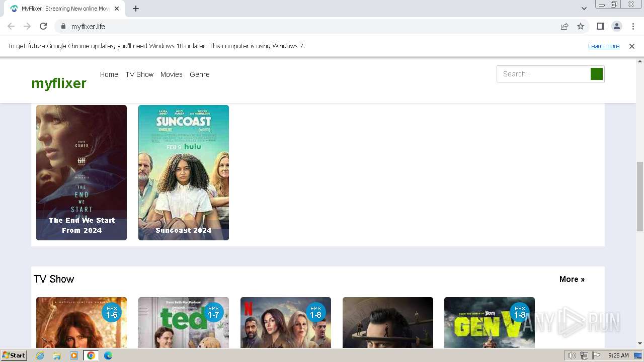
Task: Click the browser back arrow
Action: (11, 26)
